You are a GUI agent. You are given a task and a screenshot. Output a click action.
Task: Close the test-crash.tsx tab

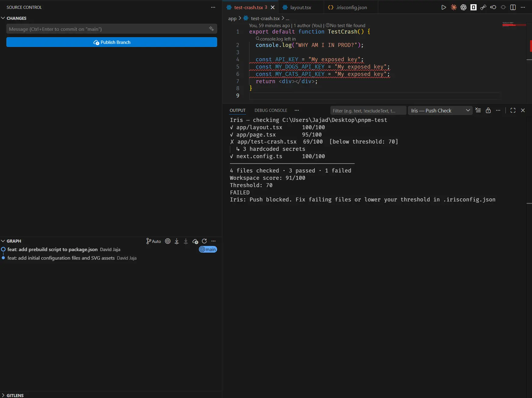click(x=273, y=7)
